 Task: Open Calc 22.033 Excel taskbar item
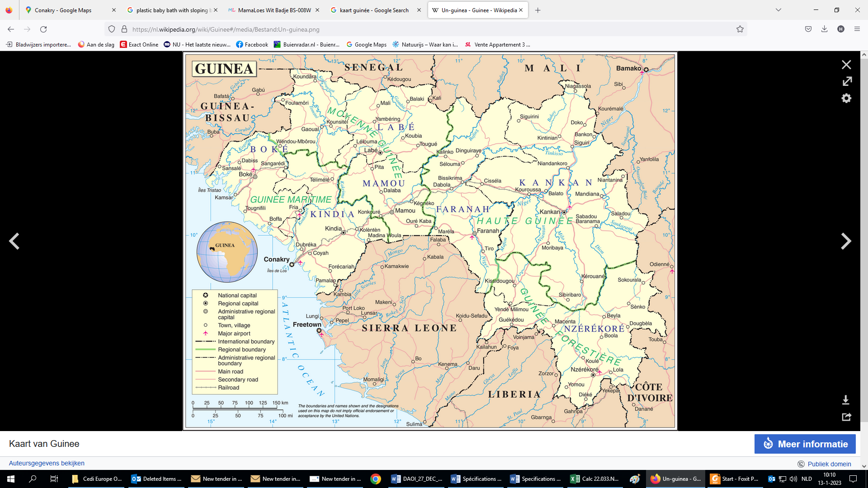click(x=595, y=479)
